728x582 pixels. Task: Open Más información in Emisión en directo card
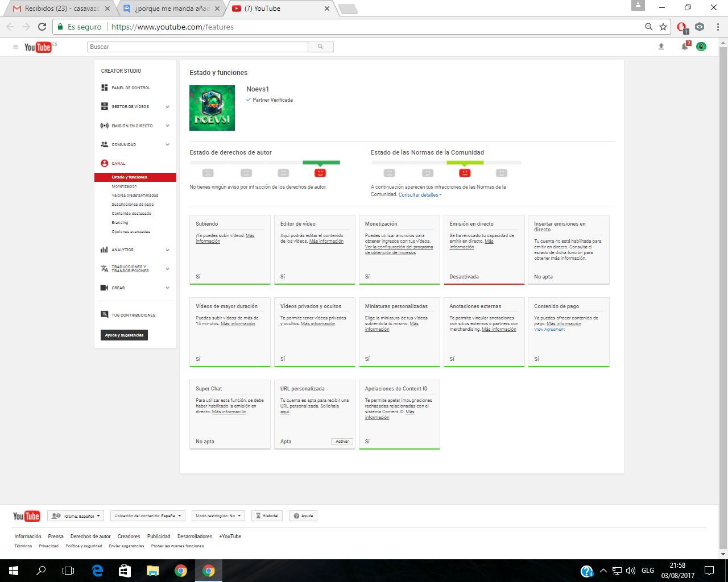tap(471, 244)
